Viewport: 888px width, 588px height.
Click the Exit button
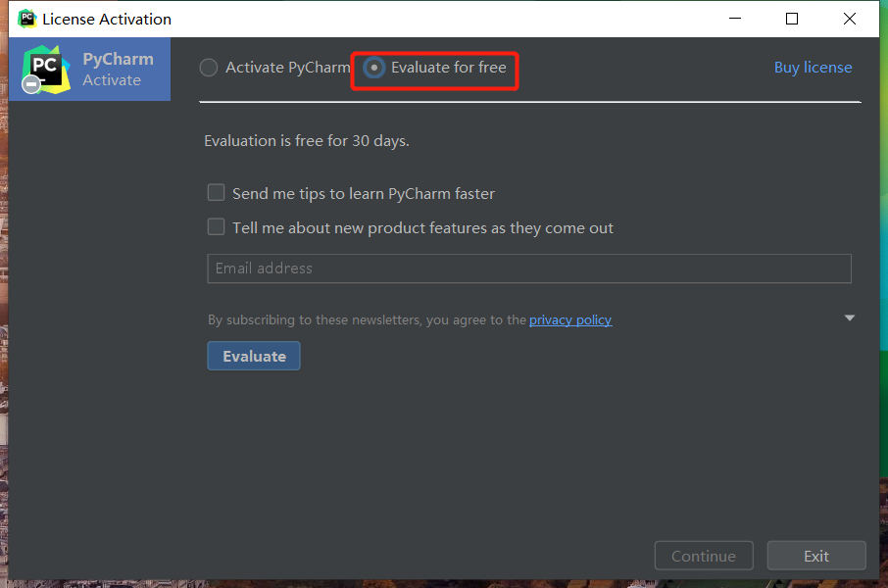pos(816,556)
